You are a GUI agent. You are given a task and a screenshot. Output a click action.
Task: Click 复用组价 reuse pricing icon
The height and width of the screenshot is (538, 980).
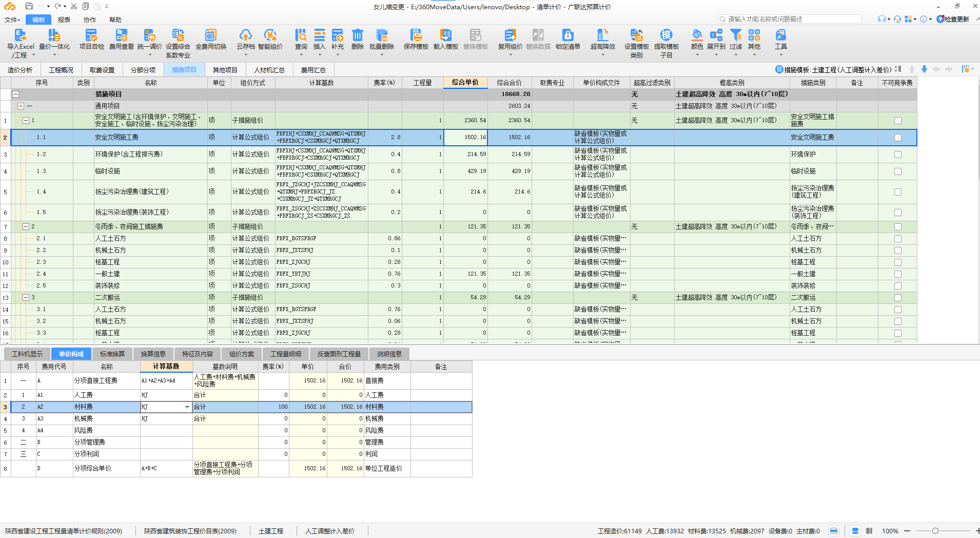pos(511,35)
